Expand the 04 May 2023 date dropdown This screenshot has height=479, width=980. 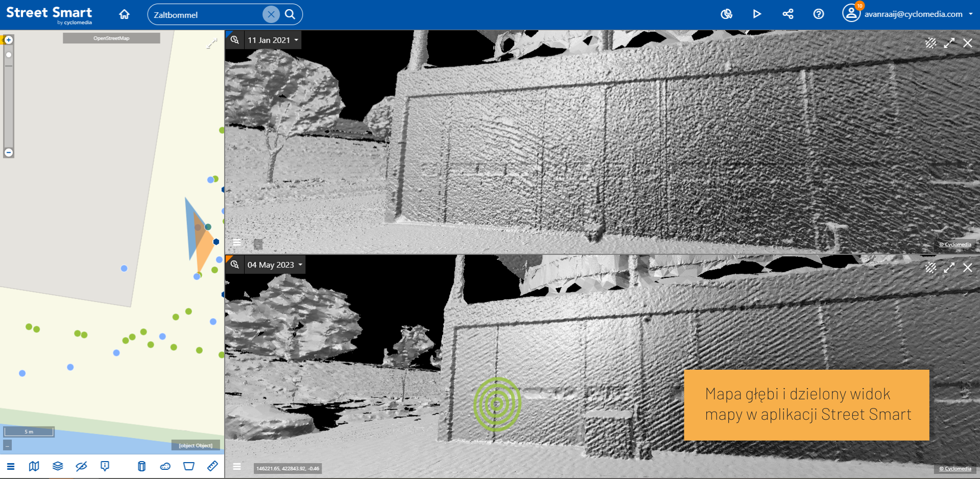pos(275,265)
